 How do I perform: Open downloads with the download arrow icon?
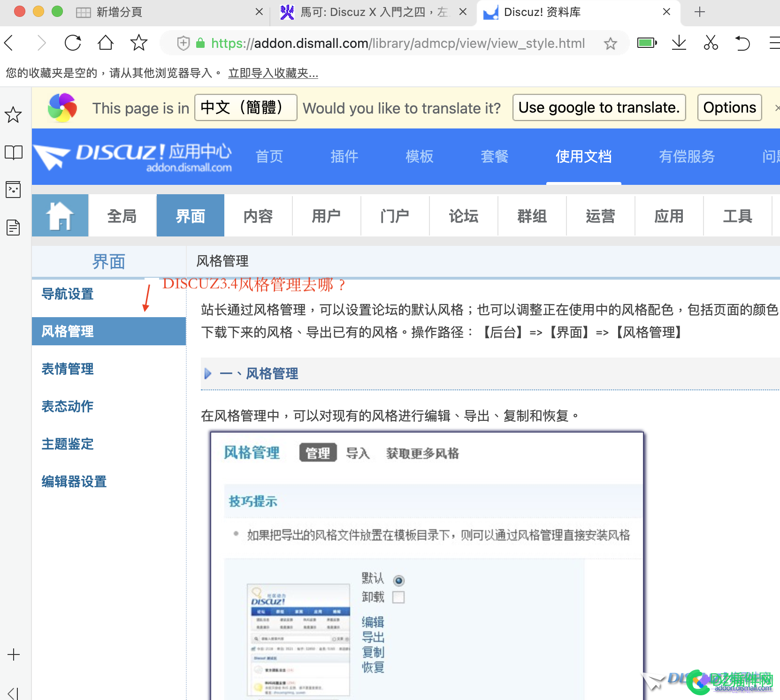pos(679,43)
